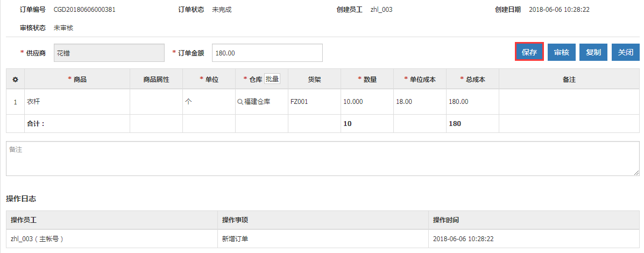This screenshot has height=253, width=644.
Task: Click the empty 备注 cell in row 1
Action: pyautogui.click(x=569, y=102)
